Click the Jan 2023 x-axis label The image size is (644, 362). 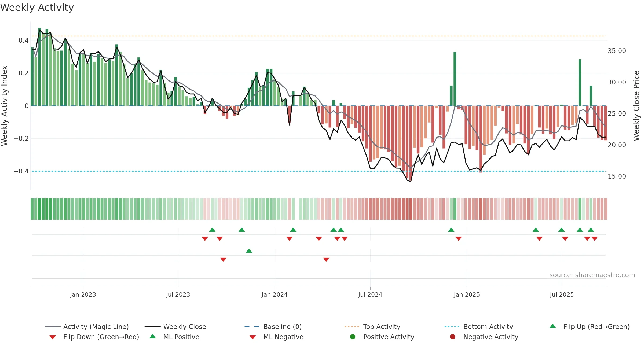(x=83, y=294)
